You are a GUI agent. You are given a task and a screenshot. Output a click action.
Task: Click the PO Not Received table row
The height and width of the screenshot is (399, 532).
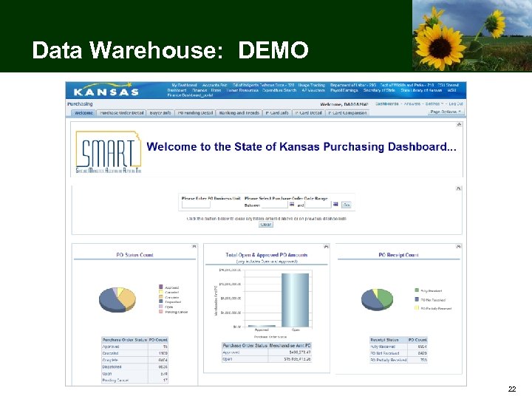tap(399, 353)
